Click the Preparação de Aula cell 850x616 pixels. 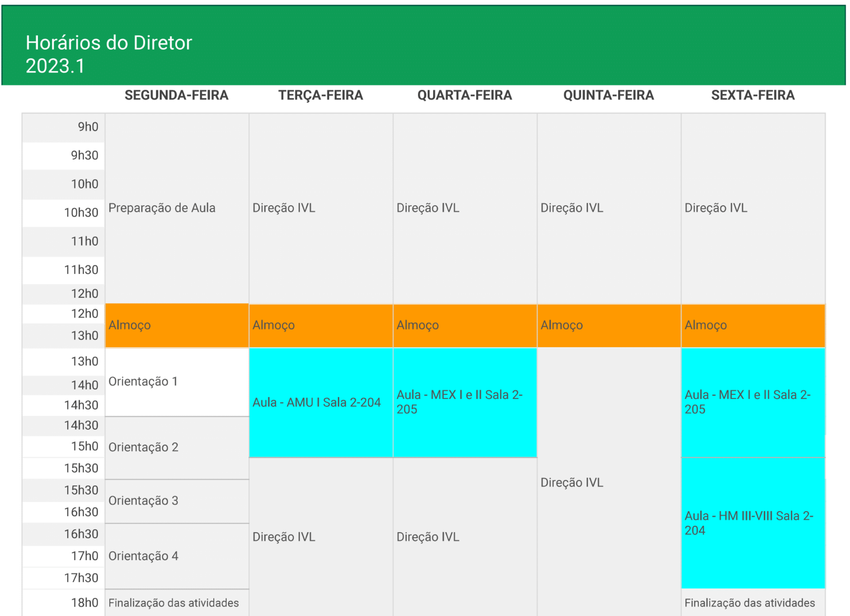click(x=176, y=208)
